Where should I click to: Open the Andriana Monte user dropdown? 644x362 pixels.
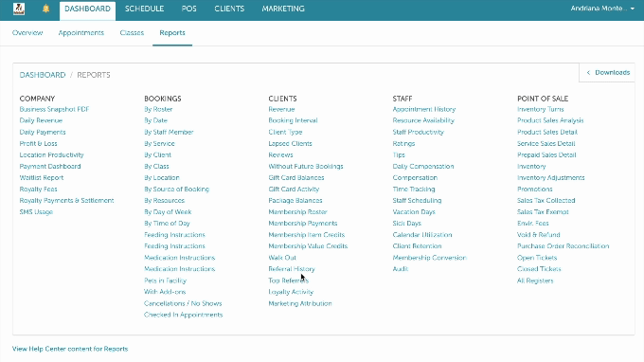pyautogui.click(x=602, y=9)
